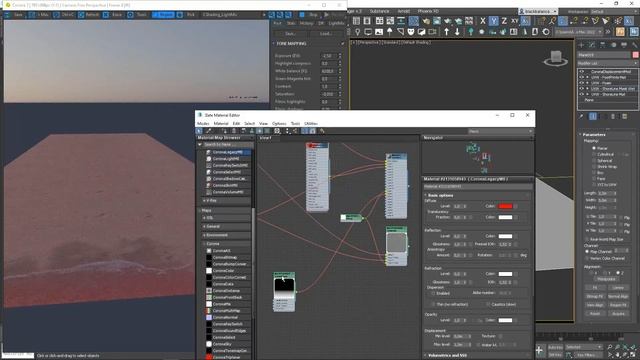Image resolution: width=640 pixels, height=360 pixels.
Task: Toggle visibility eye of UVW ShoreLine Mat modifier
Action: (x=582, y=94)
